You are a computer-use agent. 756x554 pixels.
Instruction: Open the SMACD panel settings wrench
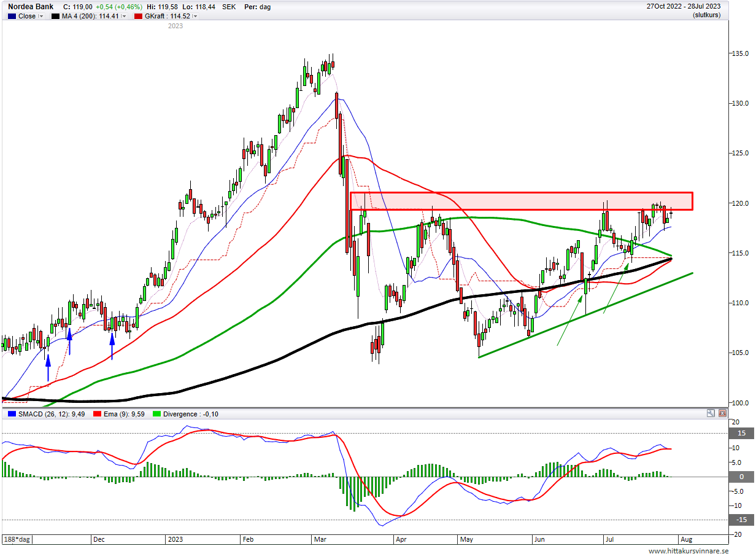(x=711, y=414)
